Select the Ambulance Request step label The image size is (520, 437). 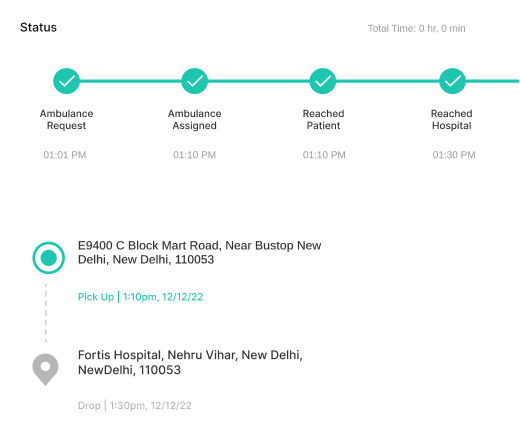66,119
